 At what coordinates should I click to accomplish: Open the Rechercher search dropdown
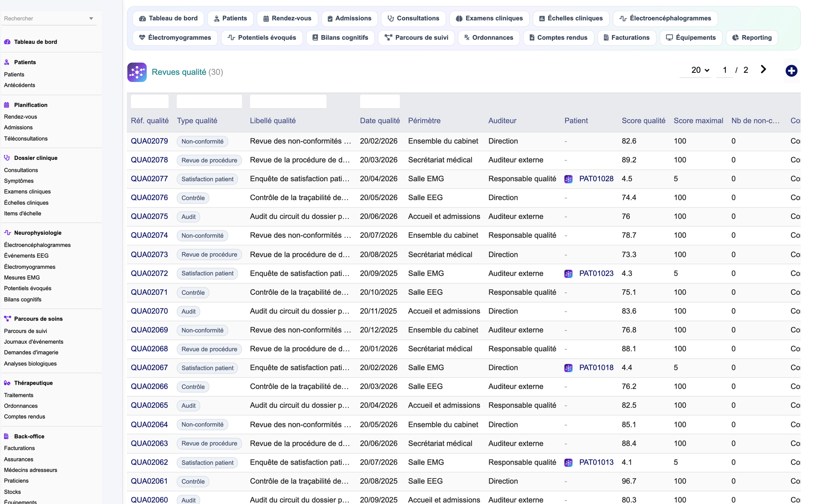click(49, 18)
